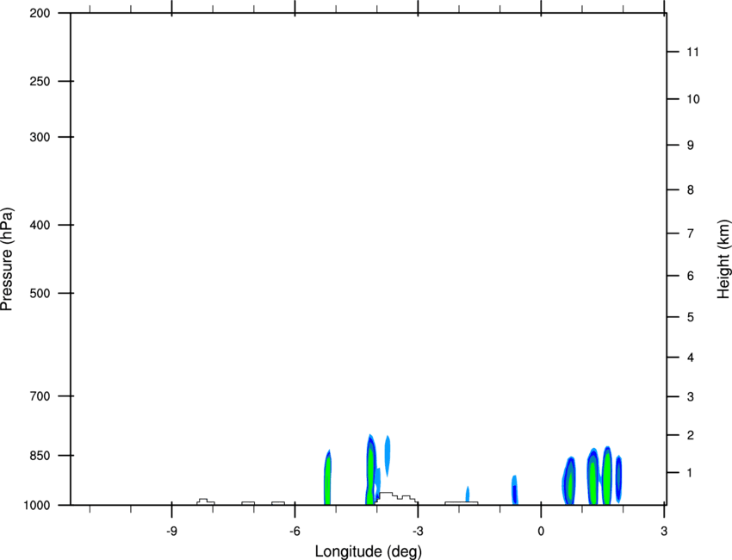Click the small terrain bump near longitude -8

206,501
